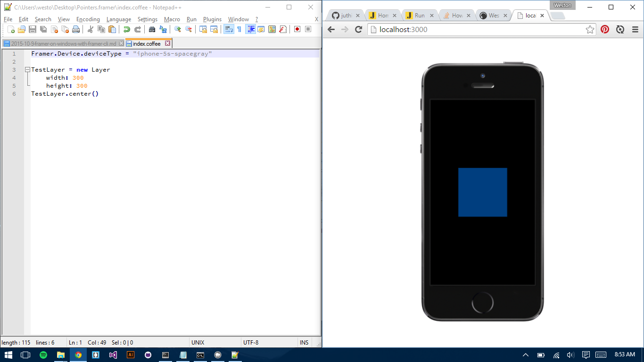
Task: Click the blue square layer on phone
Action: point(482,192)
